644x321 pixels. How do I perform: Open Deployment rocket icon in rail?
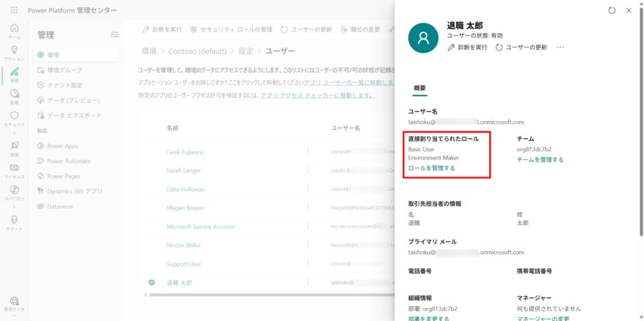click(x=14, y=149)
